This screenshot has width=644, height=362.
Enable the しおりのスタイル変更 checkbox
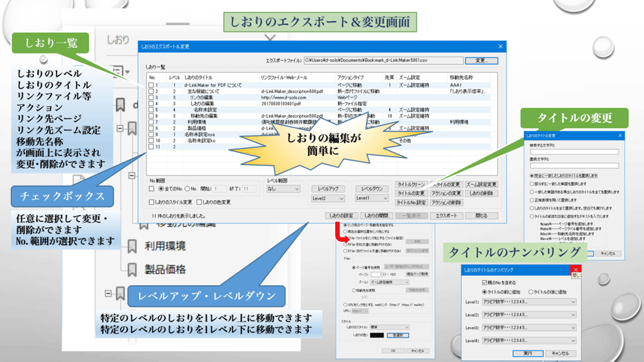point(151,202)
